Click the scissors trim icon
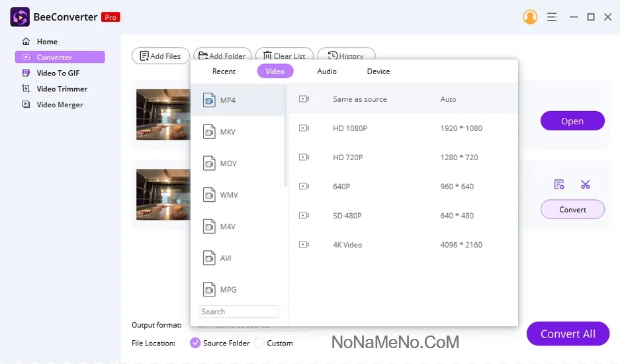 (x=585, y=185)
